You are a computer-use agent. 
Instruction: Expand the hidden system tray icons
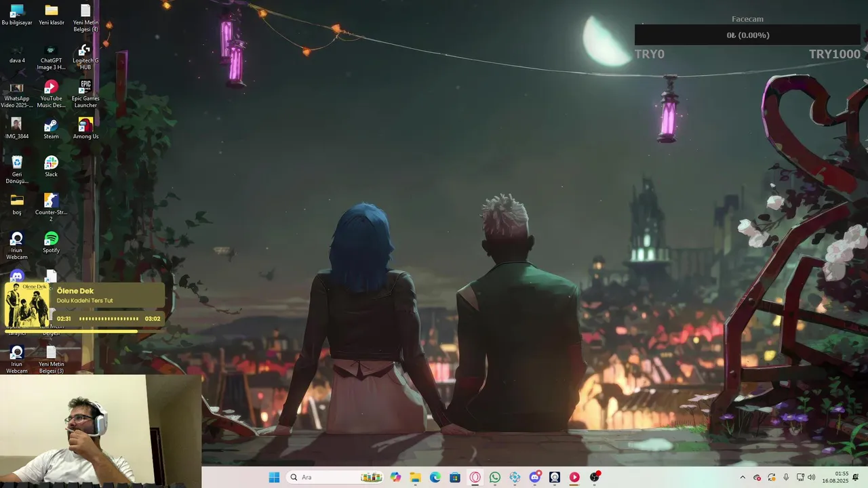[743, 477]
